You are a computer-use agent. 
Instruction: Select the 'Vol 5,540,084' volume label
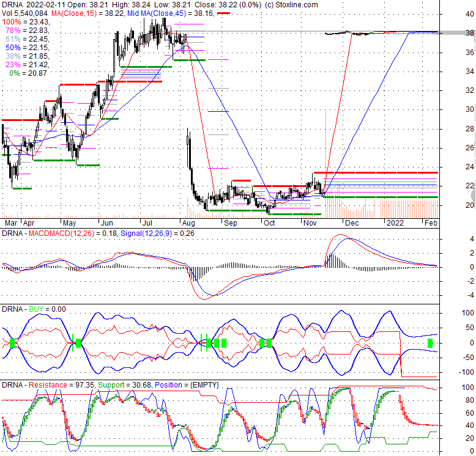pyautogui.click(x=24, y=13)
